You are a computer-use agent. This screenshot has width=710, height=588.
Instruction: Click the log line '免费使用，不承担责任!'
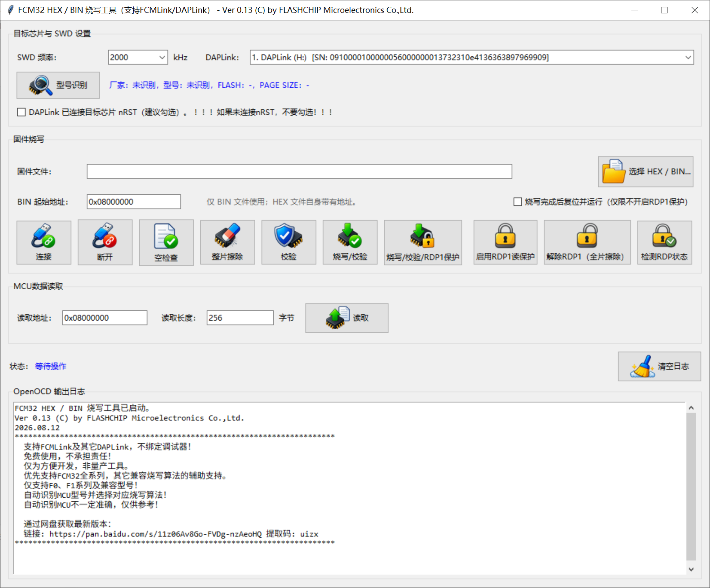tap(67, 456)
